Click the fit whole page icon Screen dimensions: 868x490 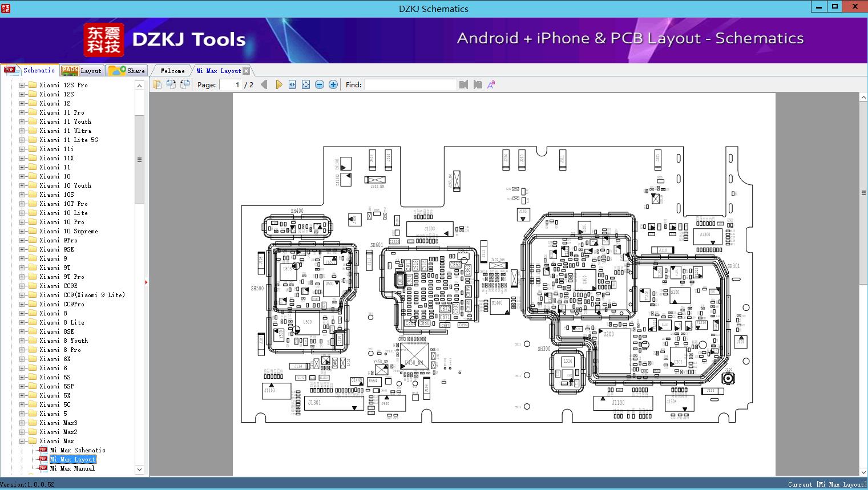point(305,84)
